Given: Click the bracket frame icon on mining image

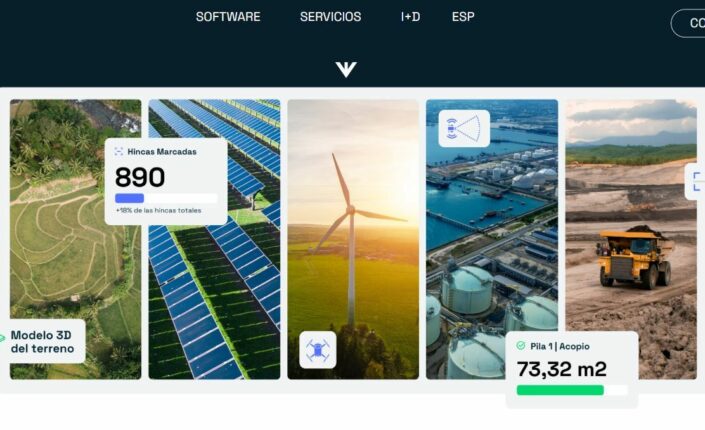Looking at the screenshot, I should tap(696, 181).
